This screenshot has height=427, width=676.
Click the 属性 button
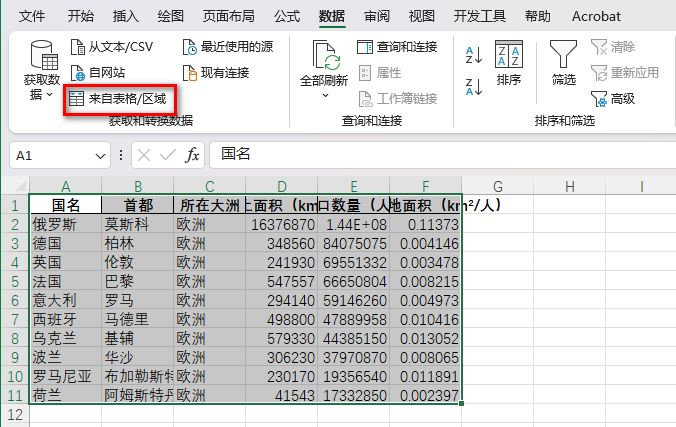pos(380,73)
